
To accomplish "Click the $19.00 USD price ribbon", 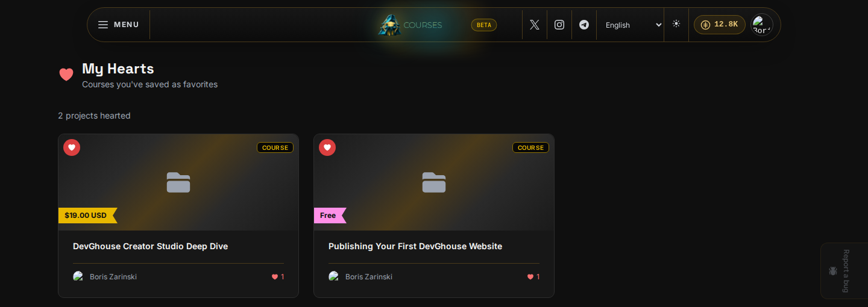I will 88,216.
